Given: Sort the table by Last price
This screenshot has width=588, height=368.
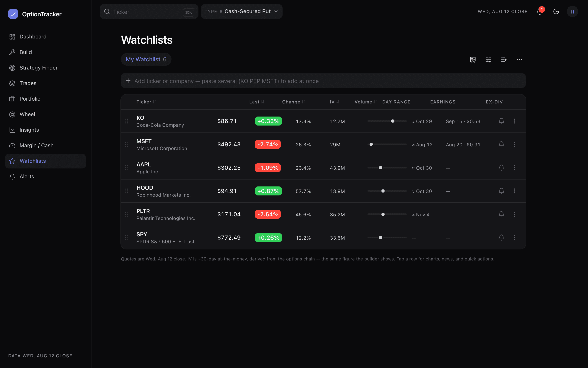Looking at the screenshot, I should coord(257,102).
